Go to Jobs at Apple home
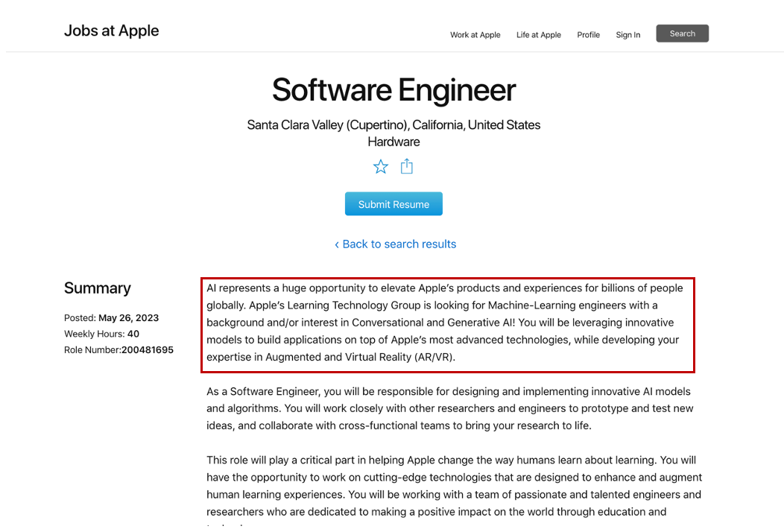Screen dimensions: 784x532 click(112, 31)
